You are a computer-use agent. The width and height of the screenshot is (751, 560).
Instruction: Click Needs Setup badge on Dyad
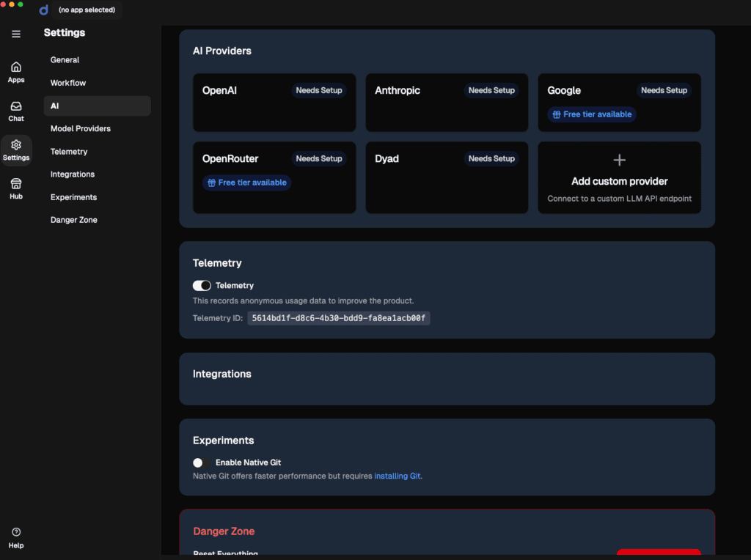(x=491, y=159)
